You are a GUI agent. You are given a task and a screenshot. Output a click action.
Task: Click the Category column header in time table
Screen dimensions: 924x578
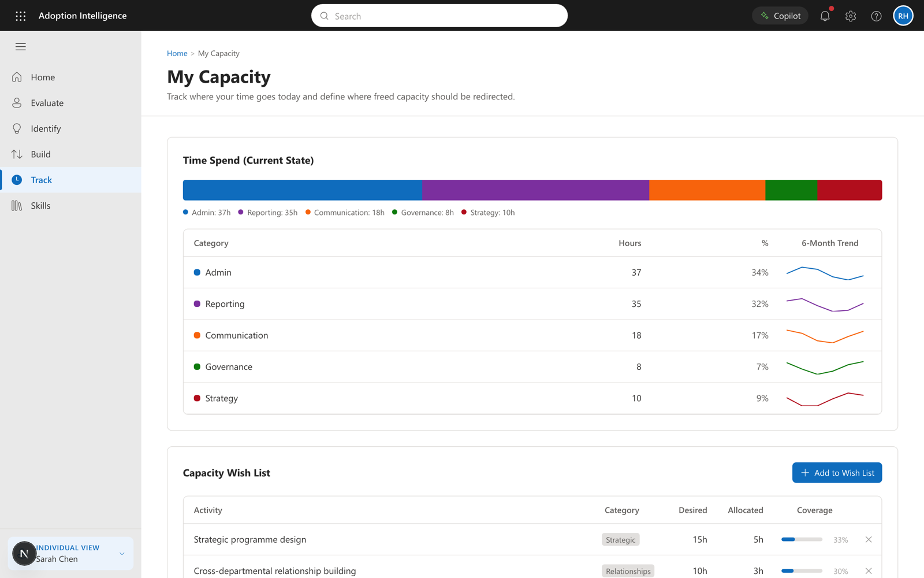tap(211, 243)
